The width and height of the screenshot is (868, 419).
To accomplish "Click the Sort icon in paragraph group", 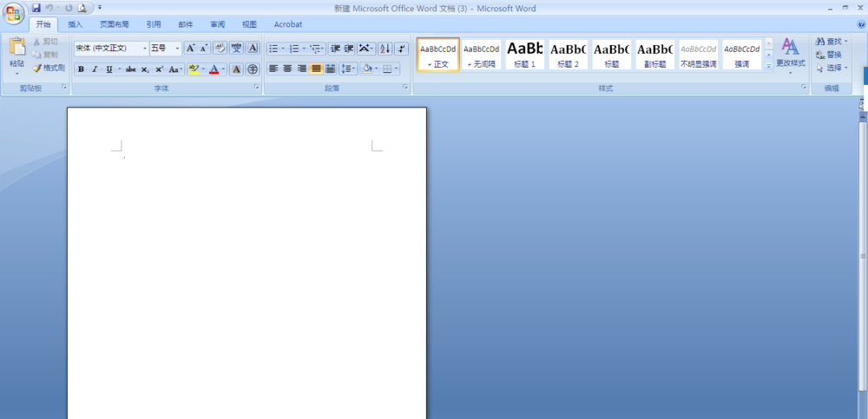I will coord(385,49).
